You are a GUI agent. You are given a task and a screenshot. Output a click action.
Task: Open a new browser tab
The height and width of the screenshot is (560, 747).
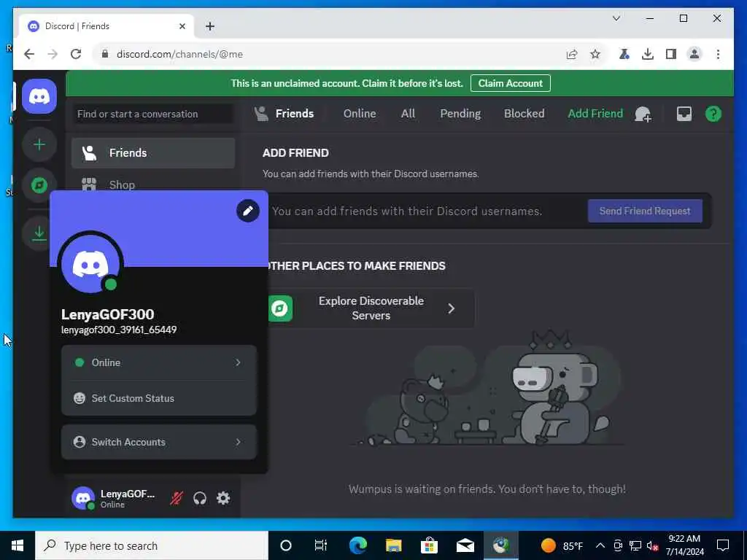210,26
